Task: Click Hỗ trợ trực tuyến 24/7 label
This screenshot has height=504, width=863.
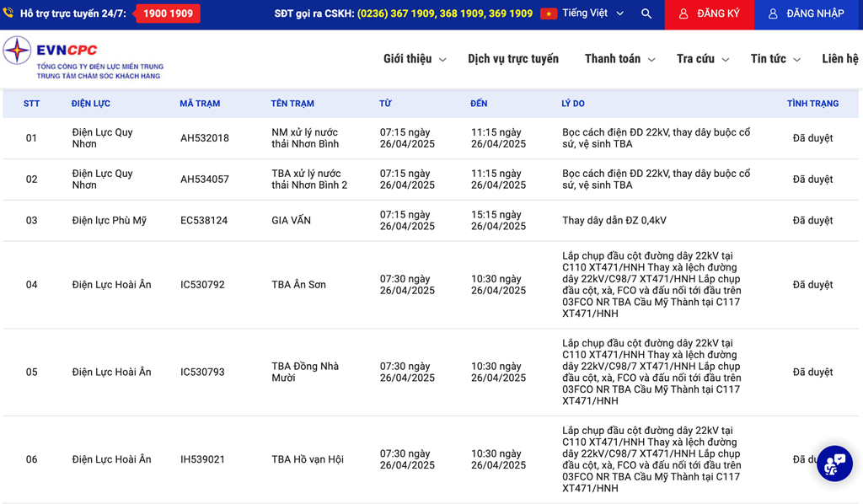Action: pos(73,13)
